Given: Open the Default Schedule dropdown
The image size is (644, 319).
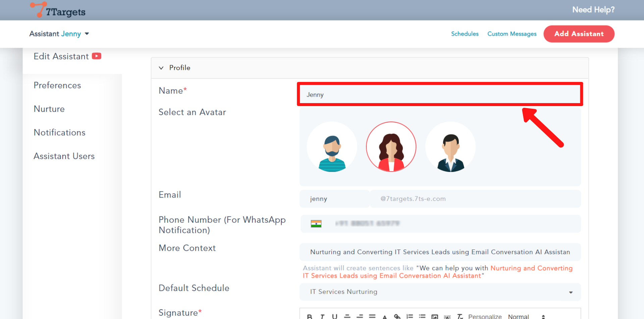Looking at the screenshot, I should pos(440,292).
